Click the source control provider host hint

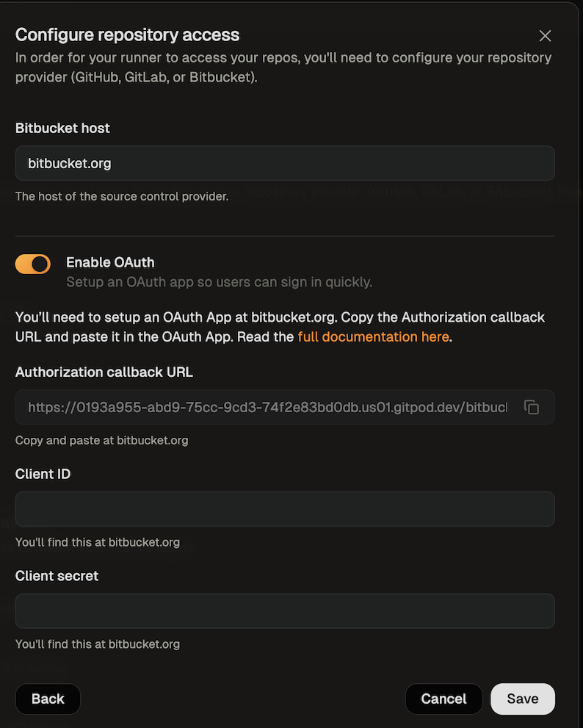click(x=122, y=196)
